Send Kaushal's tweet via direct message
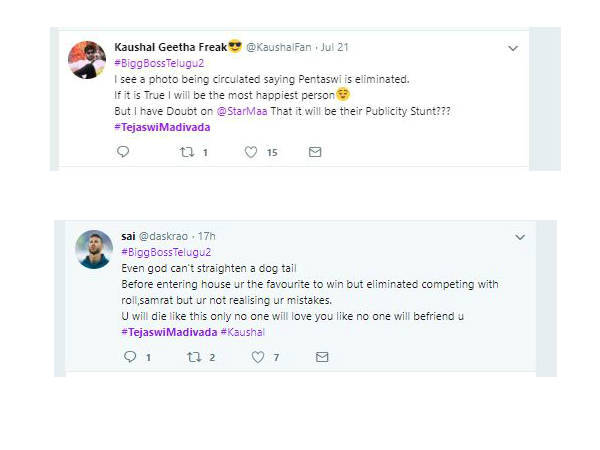Screen dimensions: 600x450 [314, 152]
